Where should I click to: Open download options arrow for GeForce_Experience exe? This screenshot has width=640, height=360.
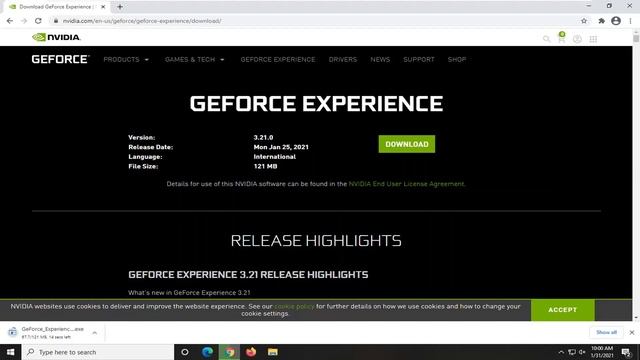(95, 333)
